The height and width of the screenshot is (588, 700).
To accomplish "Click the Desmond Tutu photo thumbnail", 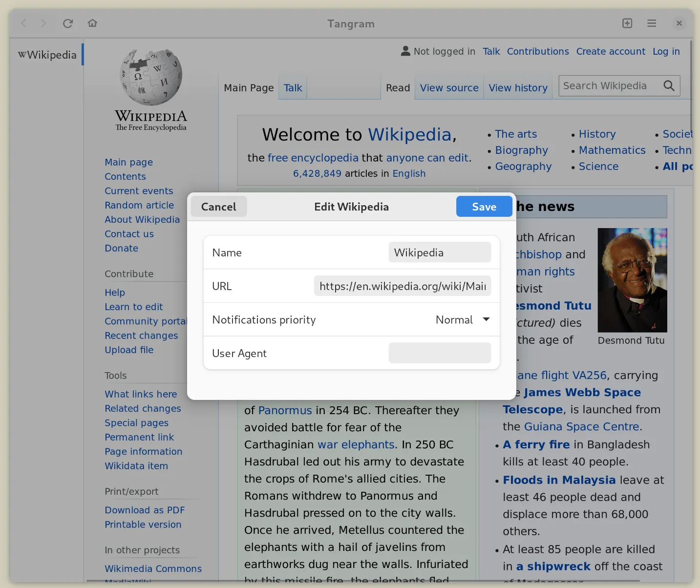I will click(x=632, y=280).
